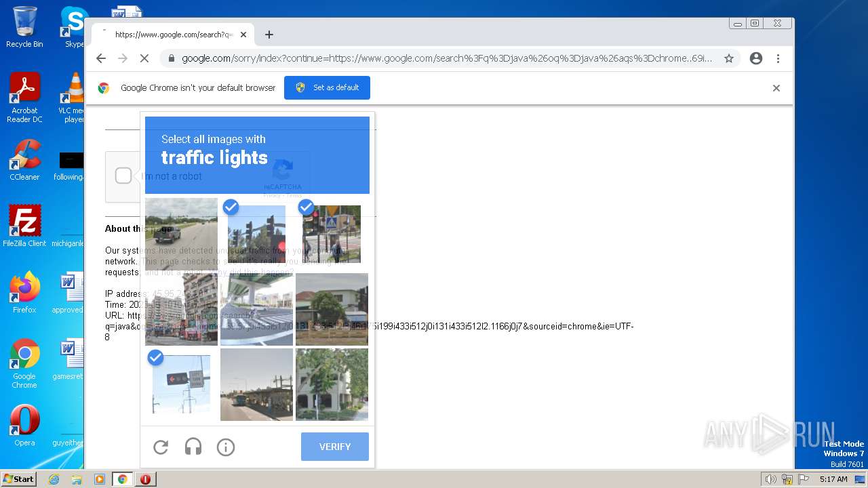The width and height of the screenshot is (868, 488).
Task: Open the Action Center flag tray icon
Action: pos(804,479)
